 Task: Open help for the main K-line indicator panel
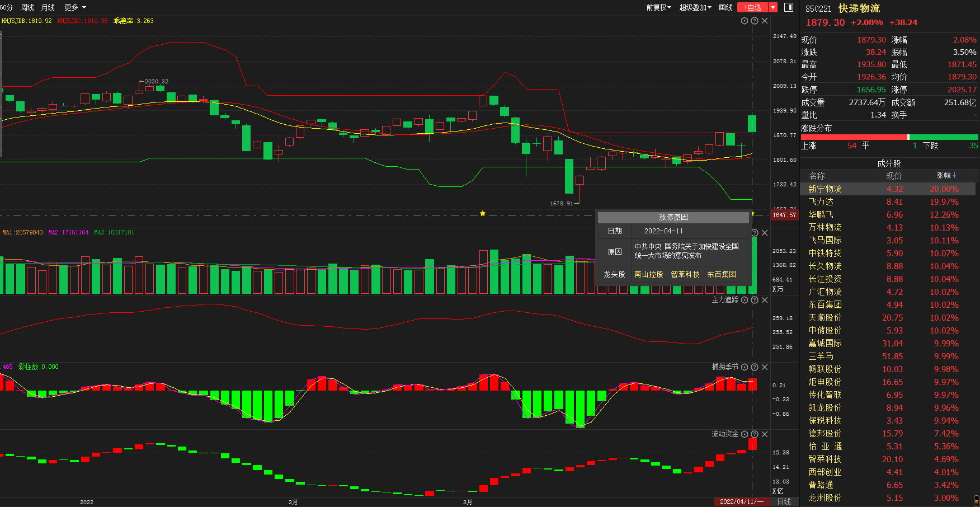pyautogui.click(x=755, y=21)
